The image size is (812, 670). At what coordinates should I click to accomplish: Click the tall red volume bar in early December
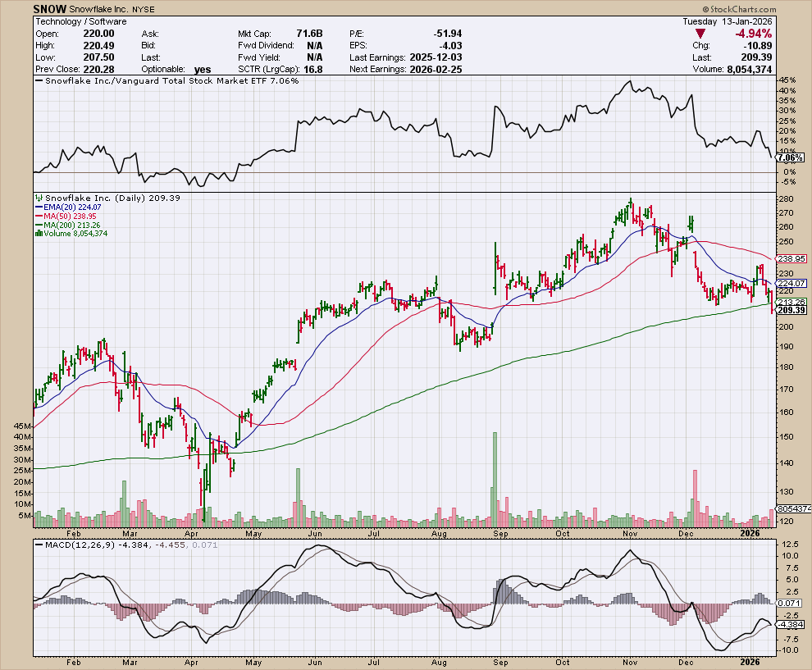(695, 499)
